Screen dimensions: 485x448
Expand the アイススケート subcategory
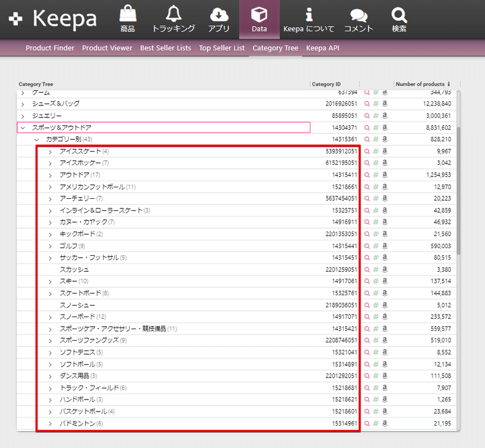pos(50,152)
